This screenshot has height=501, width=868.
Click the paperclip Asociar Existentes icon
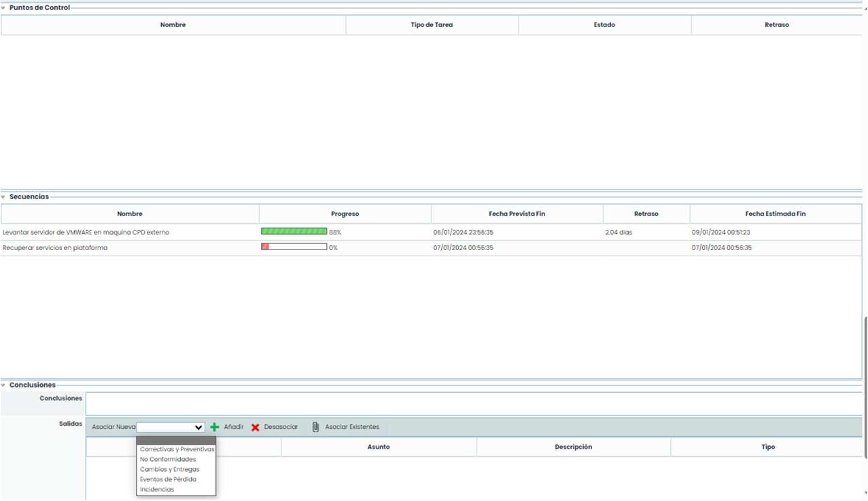click(315, 427)
